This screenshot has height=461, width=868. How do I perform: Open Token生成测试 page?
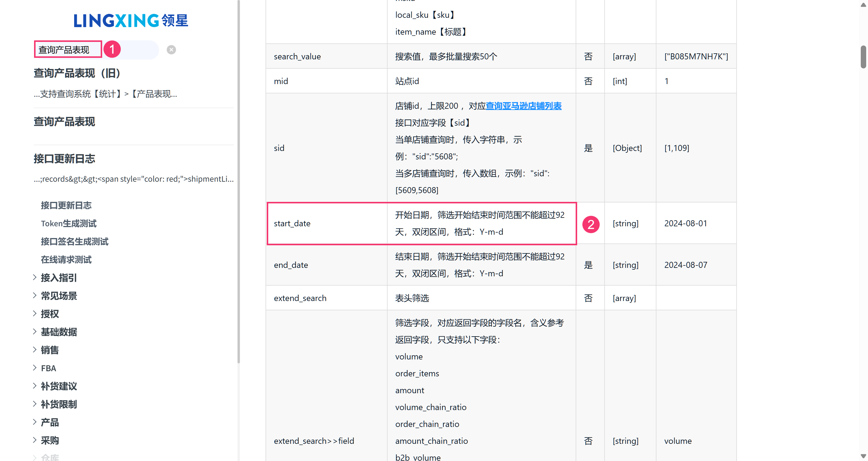coord(69,224)
